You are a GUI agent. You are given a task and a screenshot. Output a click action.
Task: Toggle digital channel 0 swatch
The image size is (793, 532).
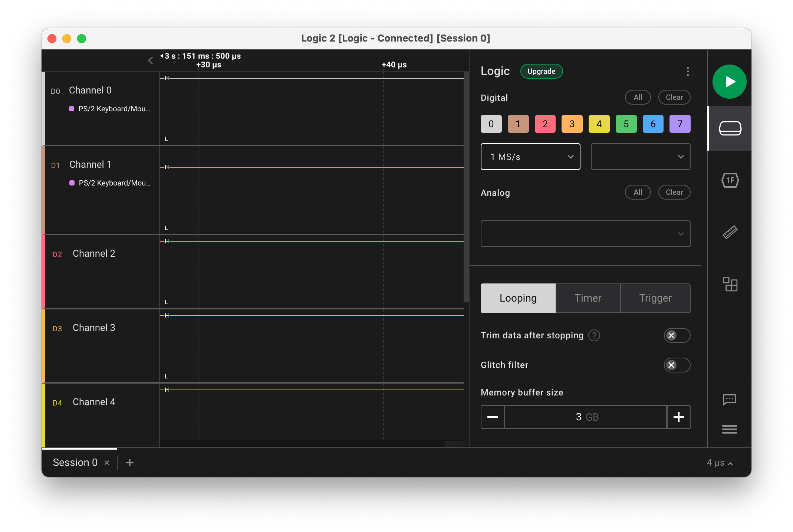[x=491, y=124]
